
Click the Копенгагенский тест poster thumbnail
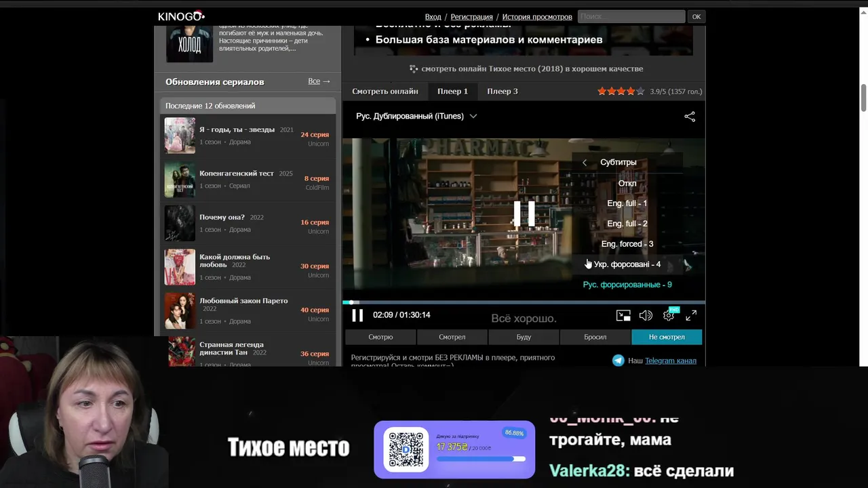pos(180,180)
